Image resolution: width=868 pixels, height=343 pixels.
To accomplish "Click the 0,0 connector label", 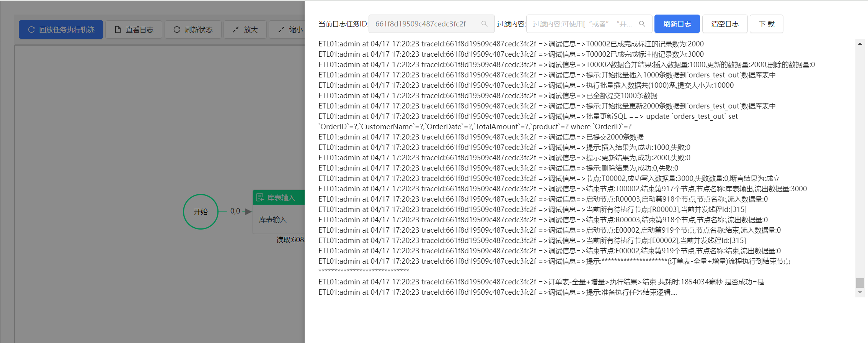I will (235, 211).
